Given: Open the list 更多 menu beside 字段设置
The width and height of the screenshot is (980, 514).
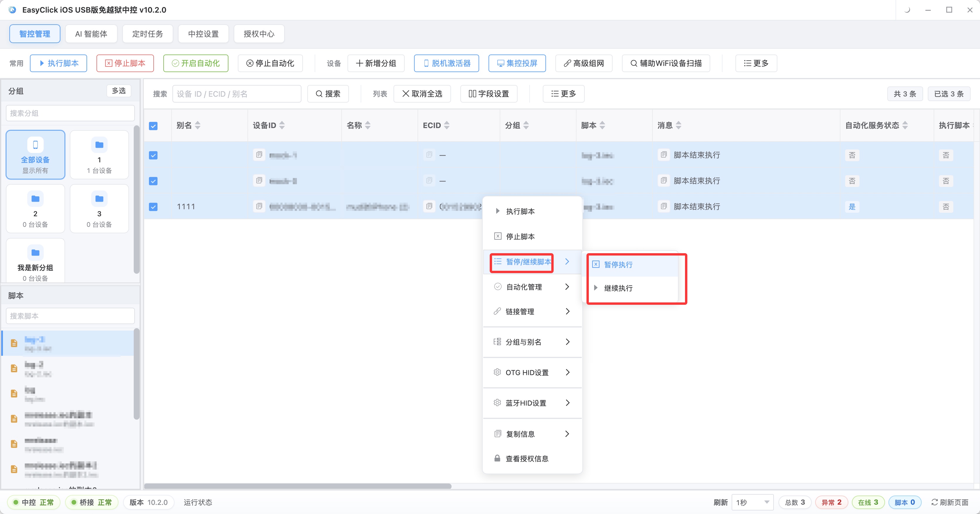Looking at the screenshot, I should pos(563,93).
